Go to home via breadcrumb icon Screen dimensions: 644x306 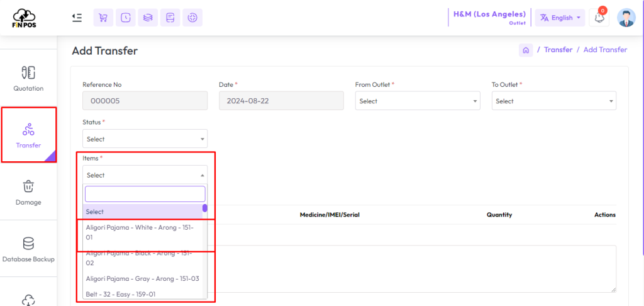pos(525,50)
